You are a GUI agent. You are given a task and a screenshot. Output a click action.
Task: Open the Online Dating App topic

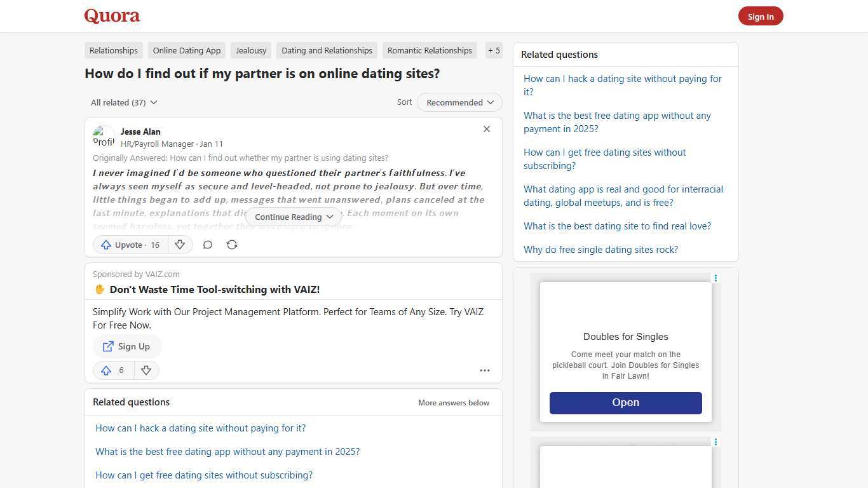point(186,50)
